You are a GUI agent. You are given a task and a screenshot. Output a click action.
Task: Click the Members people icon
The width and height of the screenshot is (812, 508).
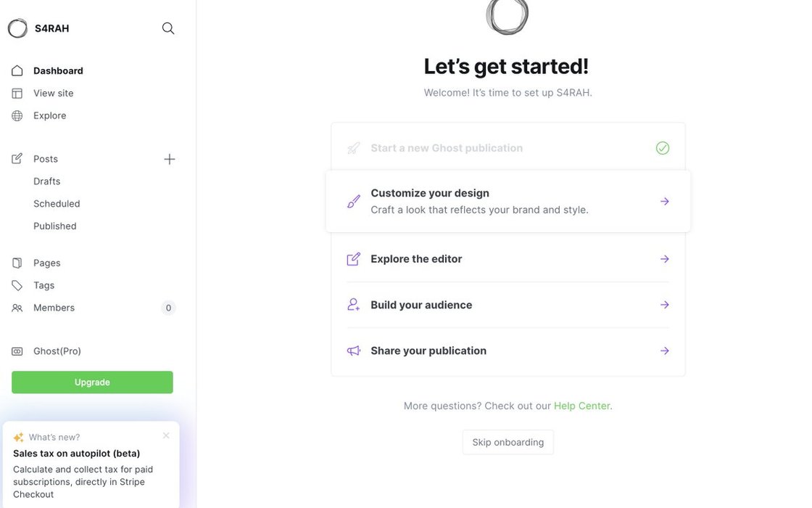(17, 308)
